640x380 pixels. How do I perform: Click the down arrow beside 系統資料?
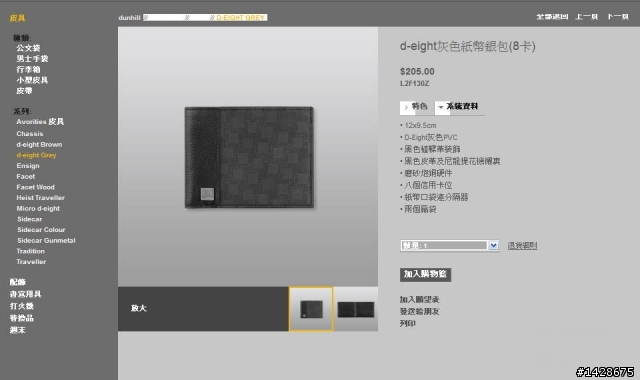click(x=440, y=107)
